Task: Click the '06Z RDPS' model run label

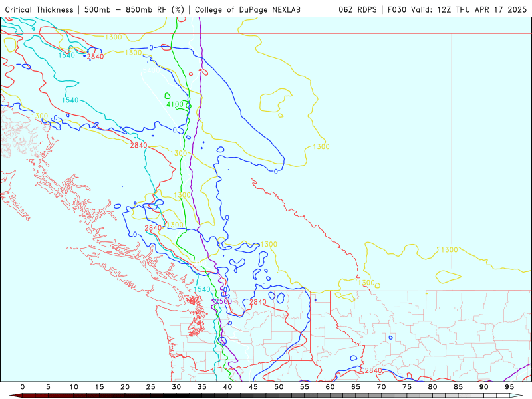Action: point(358,10)
